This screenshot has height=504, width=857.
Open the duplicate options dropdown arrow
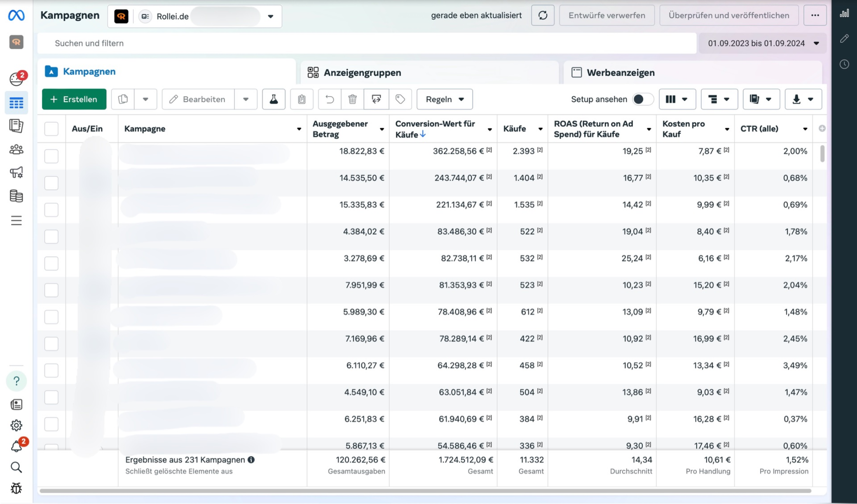click(x=145, y=99)
